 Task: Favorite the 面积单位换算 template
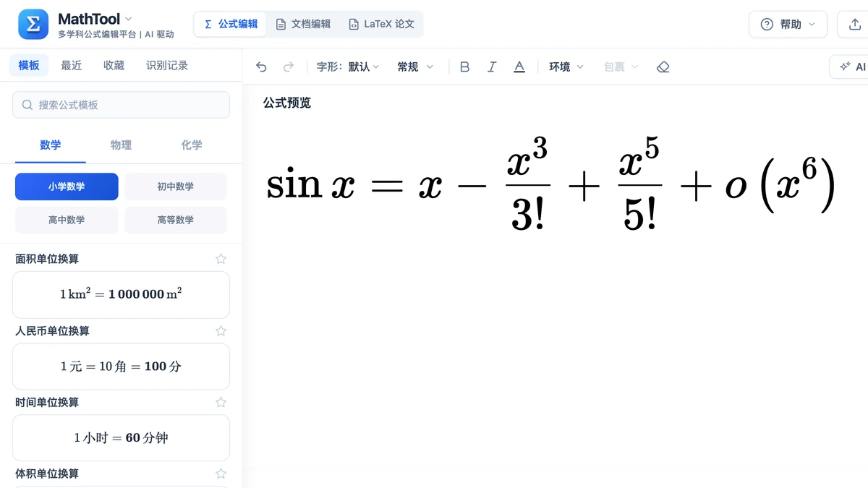(x=221, y=259)
